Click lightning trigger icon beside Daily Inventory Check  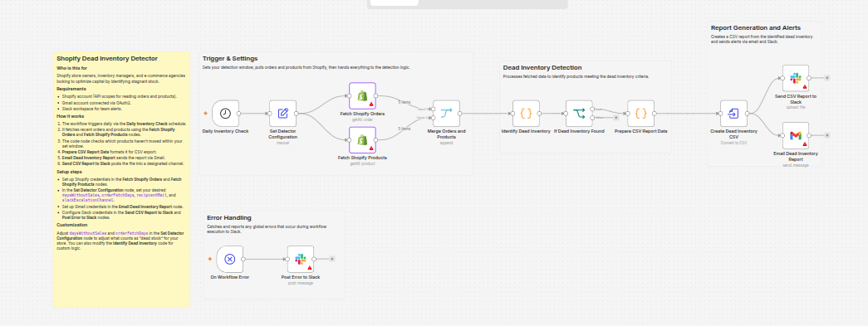coord(206,114)
